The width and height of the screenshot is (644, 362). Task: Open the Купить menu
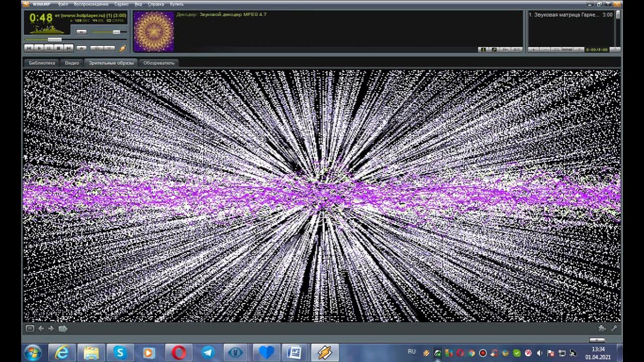click(177, 4)
